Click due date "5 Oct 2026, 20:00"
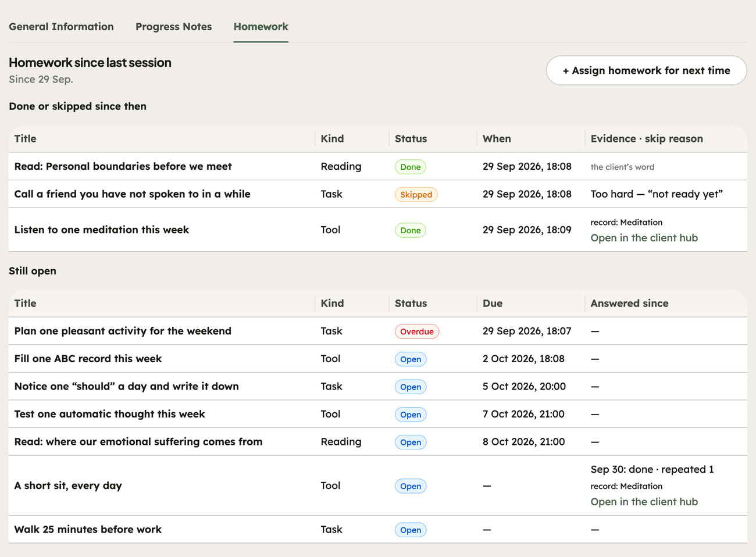This screenshot has width=756, height=557. 524,386
